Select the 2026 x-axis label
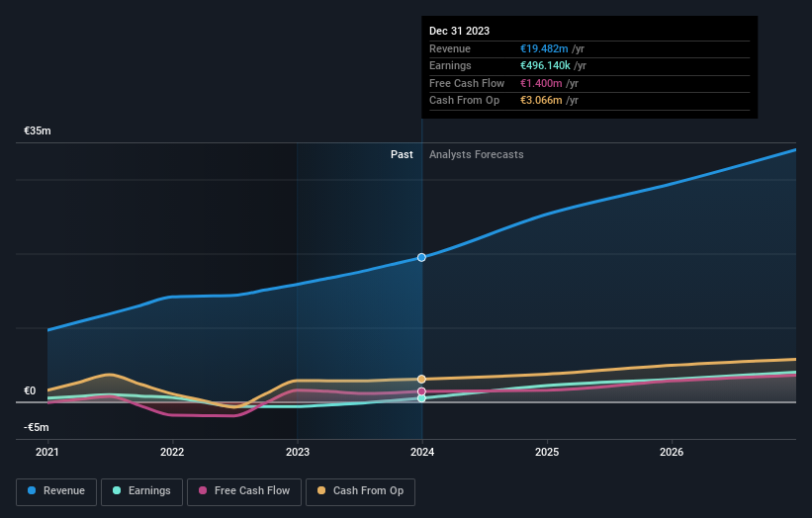The image size is (812, 518). pyautogui.click(x=672, y=452)
